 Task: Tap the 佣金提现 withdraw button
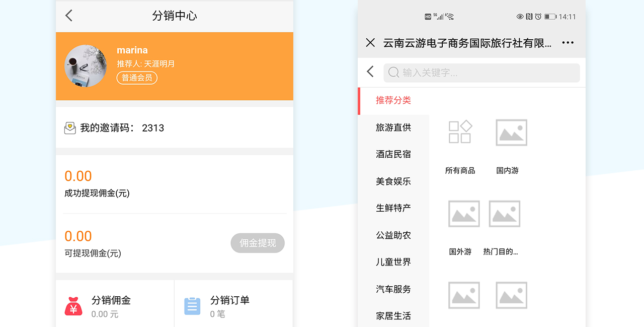pyautogui.click(x=258, y=243)
